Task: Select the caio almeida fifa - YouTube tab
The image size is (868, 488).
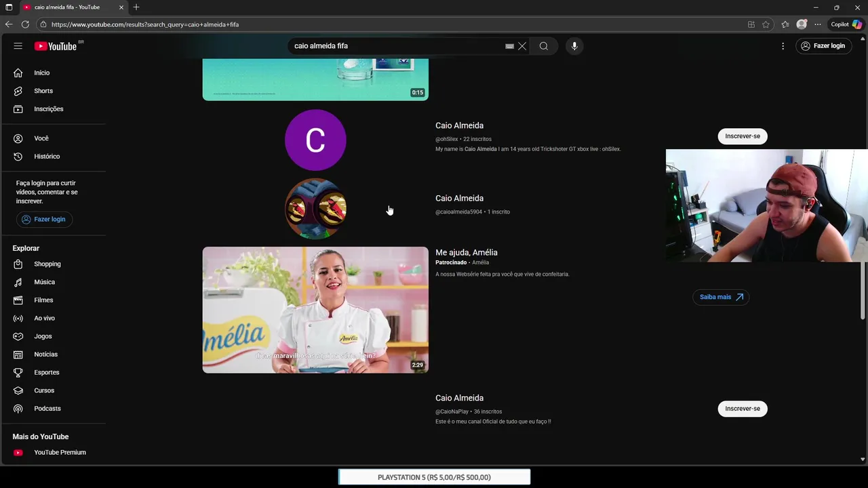Action: tap(73, 7)
